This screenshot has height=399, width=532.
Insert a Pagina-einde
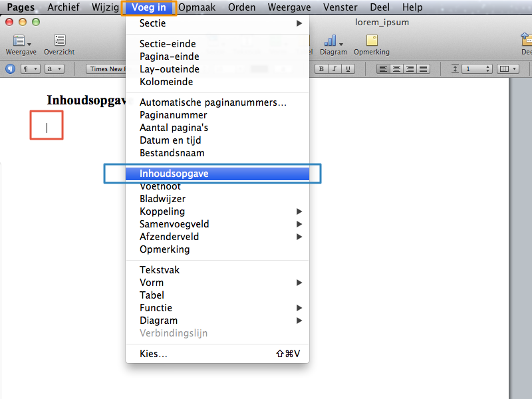pyautogui.click(x=217, y=57)
